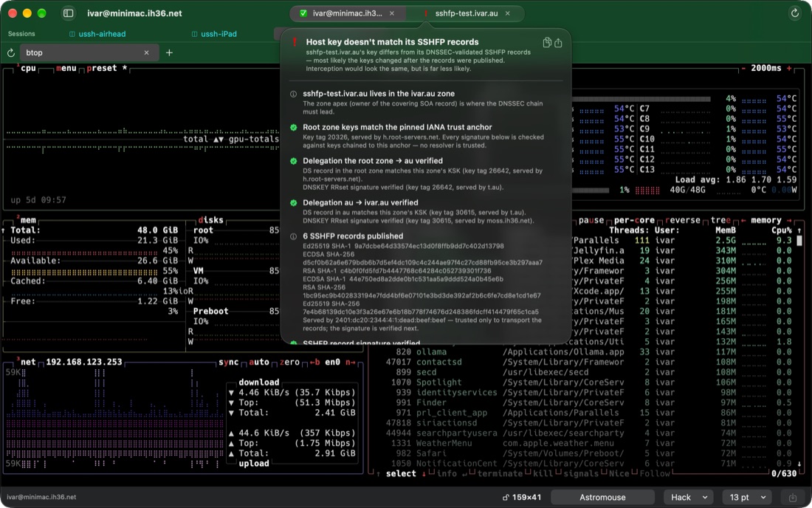The image size is (812, 508).
Task: Switch to the sshfp-test.ivar.au tab
Action: (x=466, y=13)
